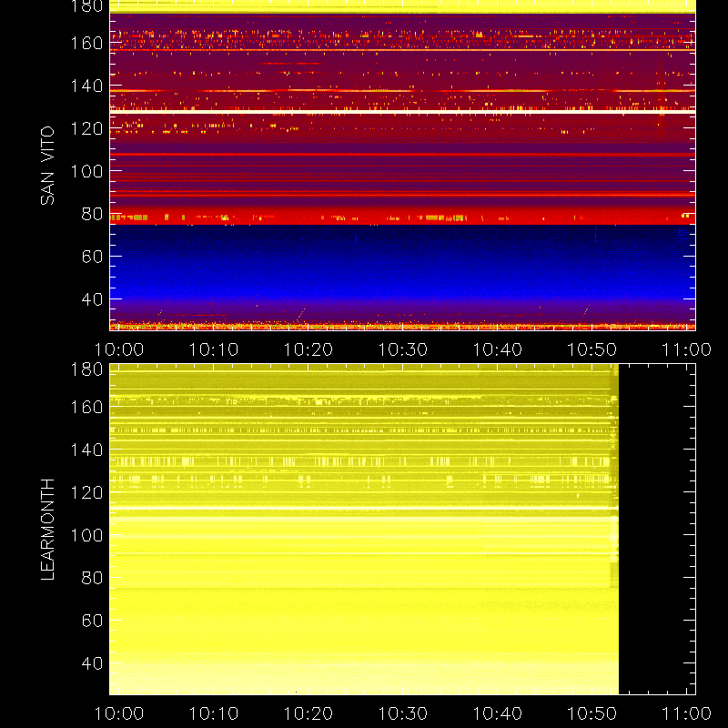Click the 60 frequency label on San Vito axis
The image size is (728, 728).
[x=92, y=257]
